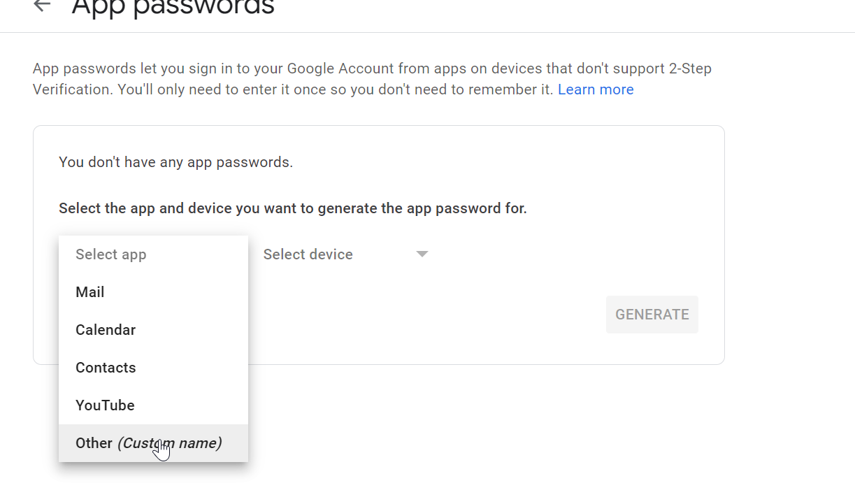Click the App passwords page heading
Image resolution: width=855 pixels, height=504 pixels.
tap(173, 7)
